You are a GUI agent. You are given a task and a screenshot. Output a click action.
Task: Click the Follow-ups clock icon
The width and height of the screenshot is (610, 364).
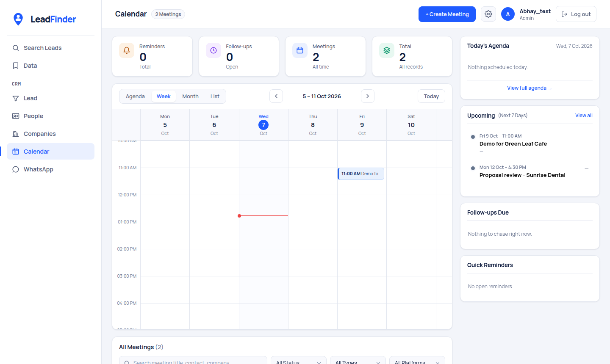click(x=213, y=50)
